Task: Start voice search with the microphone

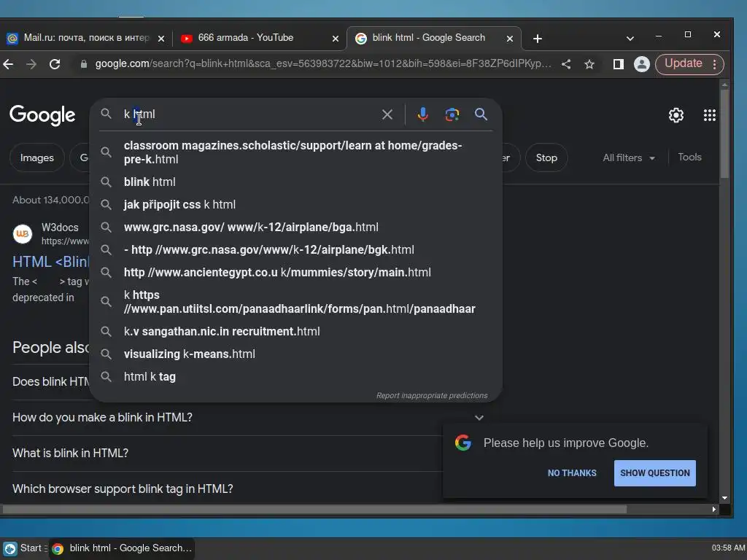Action: [422, 114]
